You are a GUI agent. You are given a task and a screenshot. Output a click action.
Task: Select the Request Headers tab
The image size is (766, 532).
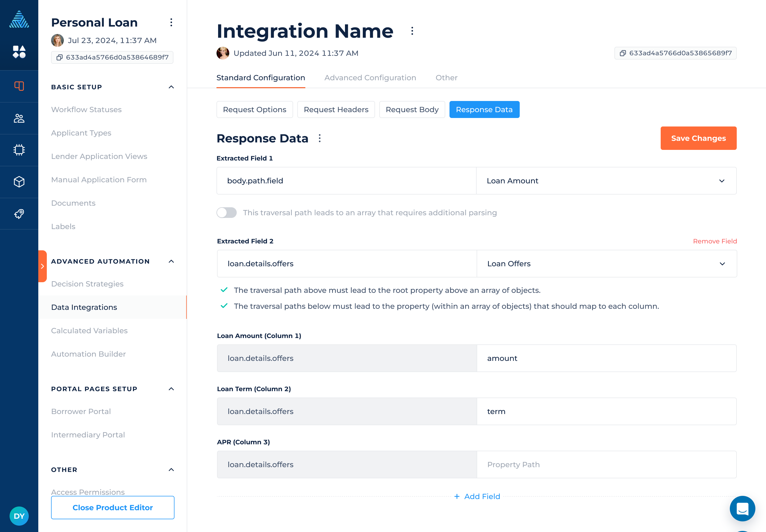336,110
